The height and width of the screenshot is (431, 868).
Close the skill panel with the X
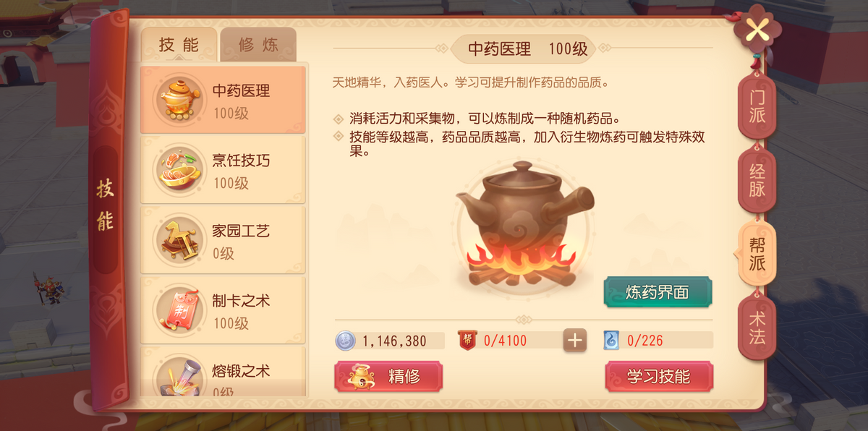click(x=757, y=30)
